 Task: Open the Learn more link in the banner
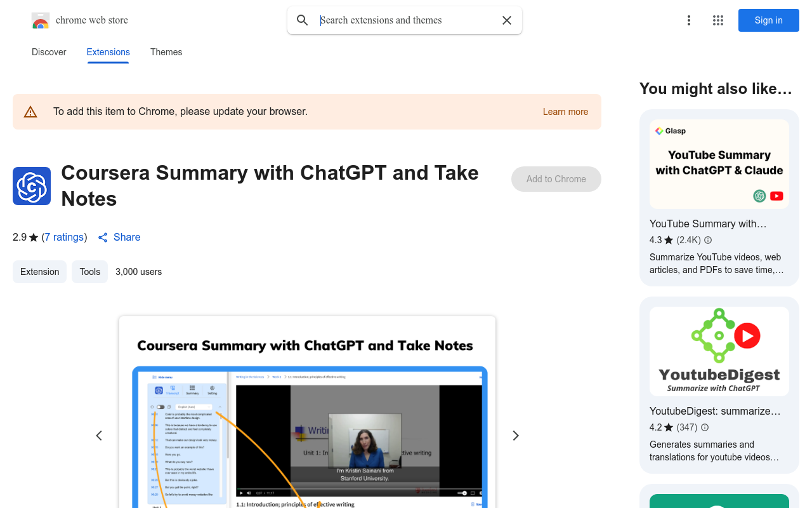tap(565, 112)
